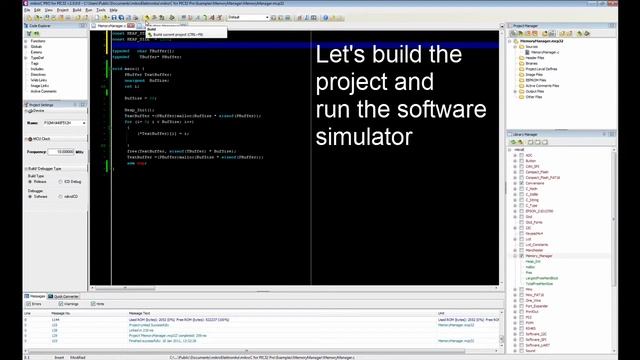Select the mikroICD debugger radio button
The image size is (640, 360).
point(60,196)
